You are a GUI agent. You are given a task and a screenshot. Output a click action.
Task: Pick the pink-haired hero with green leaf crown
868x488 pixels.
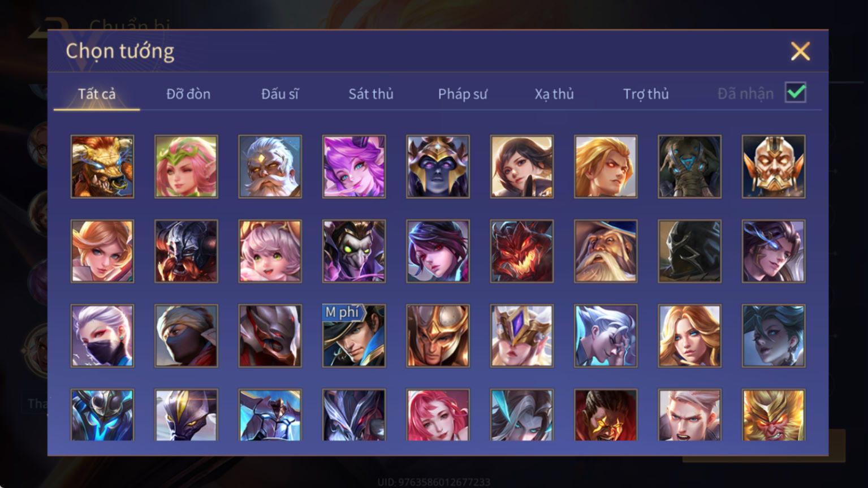186,167
